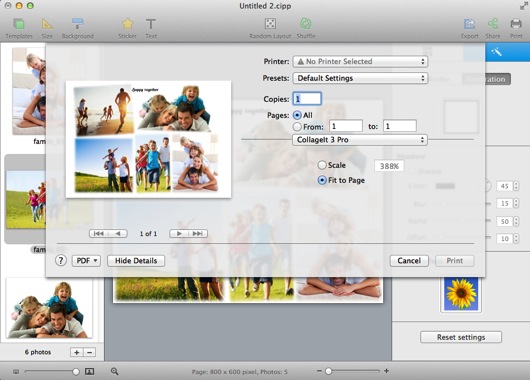Open the CollageIt 3 Pro options dropdown
This screenshot has height=380, width=530.
click(360, 140)
